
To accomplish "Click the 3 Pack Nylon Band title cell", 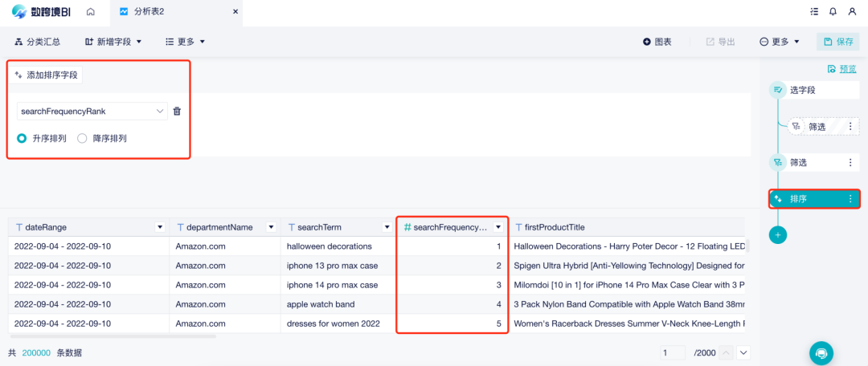I will pyautogui.click(x=627, y=304).
